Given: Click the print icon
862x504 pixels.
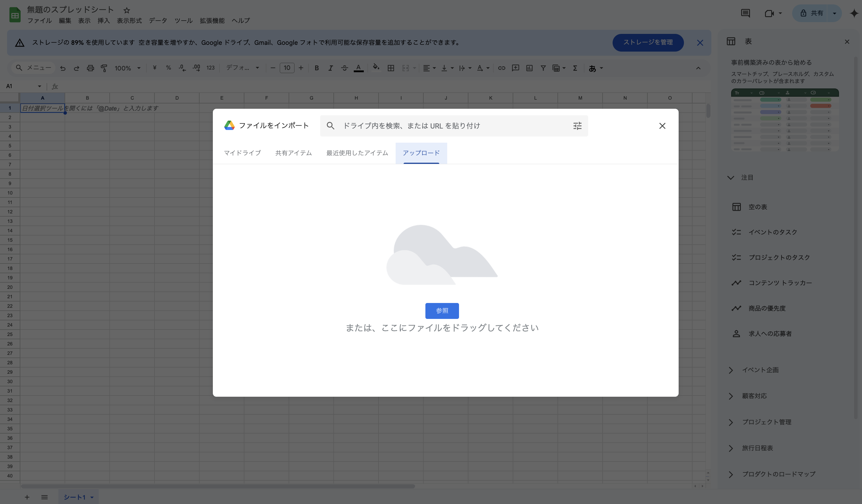Looking at the screenshot, I should pos(90,68).
